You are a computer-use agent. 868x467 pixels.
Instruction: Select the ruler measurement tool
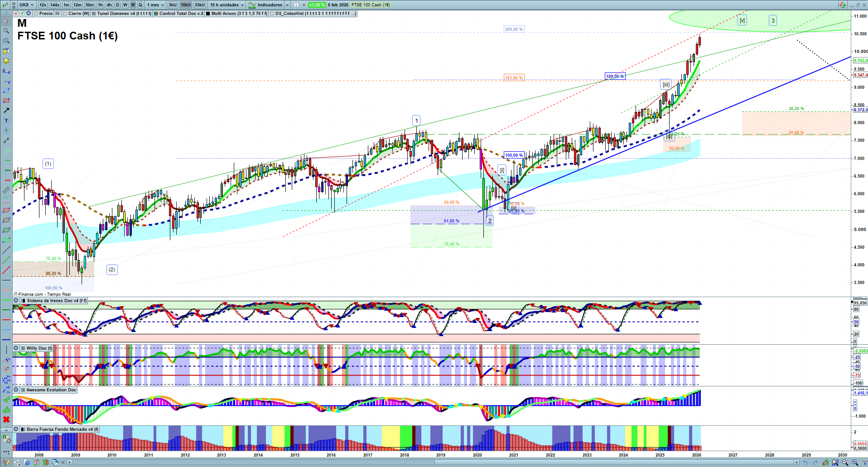click(6, 190)
